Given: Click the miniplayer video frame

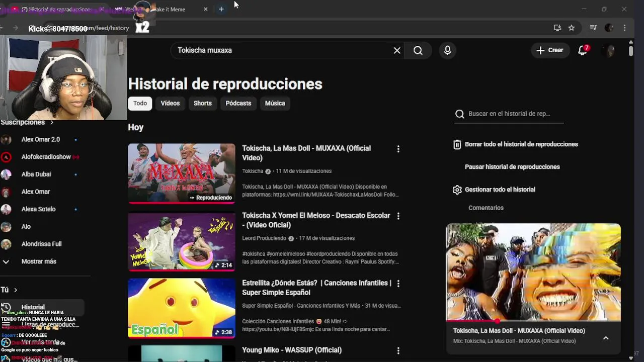Looking at the screenshot, I should tap(533, 271).
